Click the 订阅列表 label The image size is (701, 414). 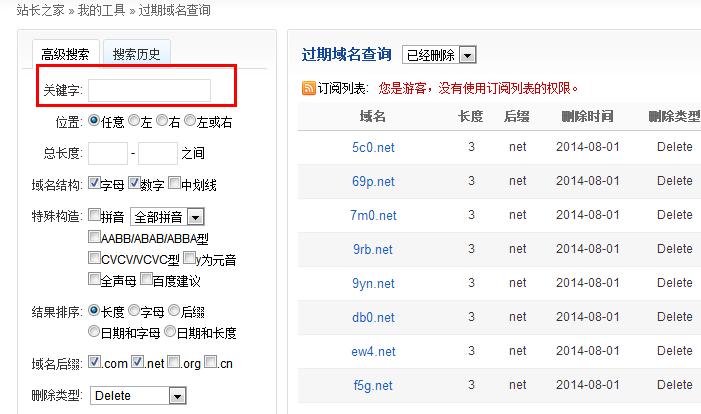pyautogui.click(x=343, y=88)
